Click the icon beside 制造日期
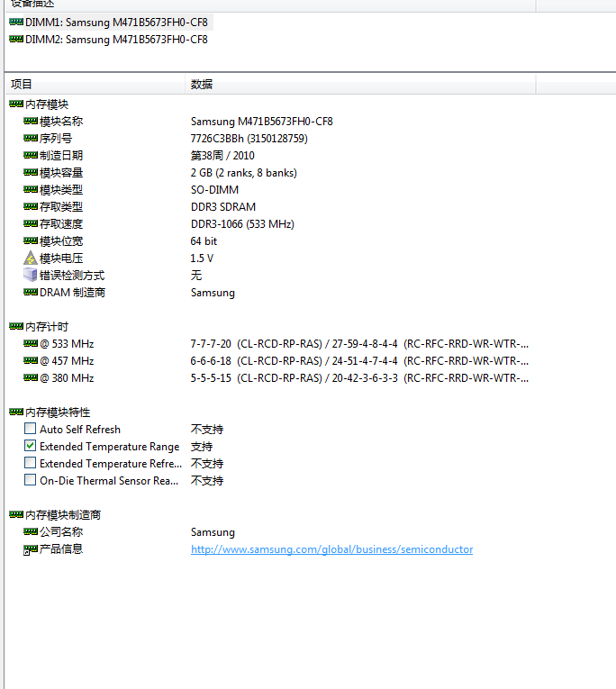This screenshot has width=616, height=689. pos(31,155)
